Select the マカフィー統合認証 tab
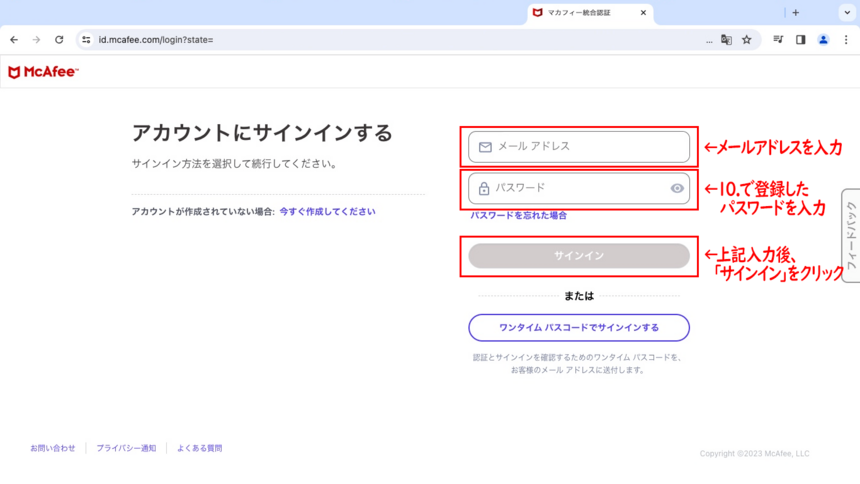Image resolution: width=860 pixels, height=484 pixels. [590, 13]
